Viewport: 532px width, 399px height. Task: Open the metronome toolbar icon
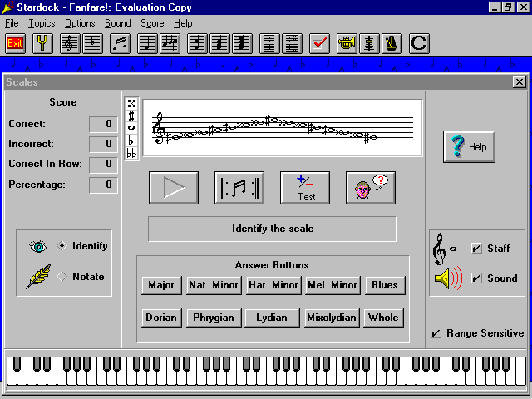[x=392, y=43]
